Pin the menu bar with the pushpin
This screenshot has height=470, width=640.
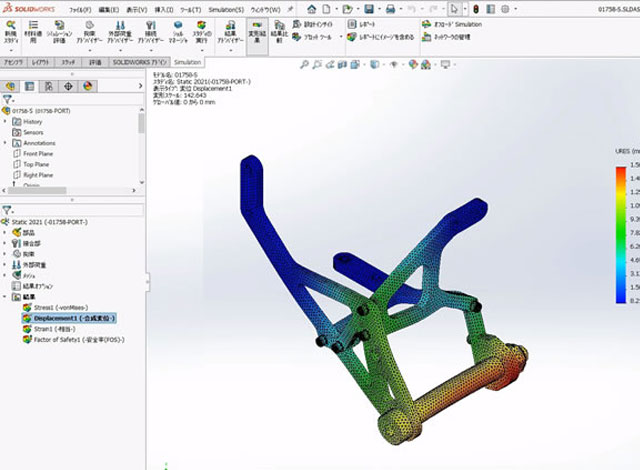coord(290,9)
